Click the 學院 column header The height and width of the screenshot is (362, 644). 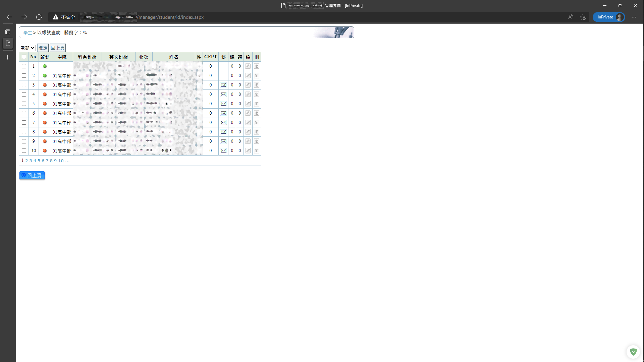[x=62, y=57]
